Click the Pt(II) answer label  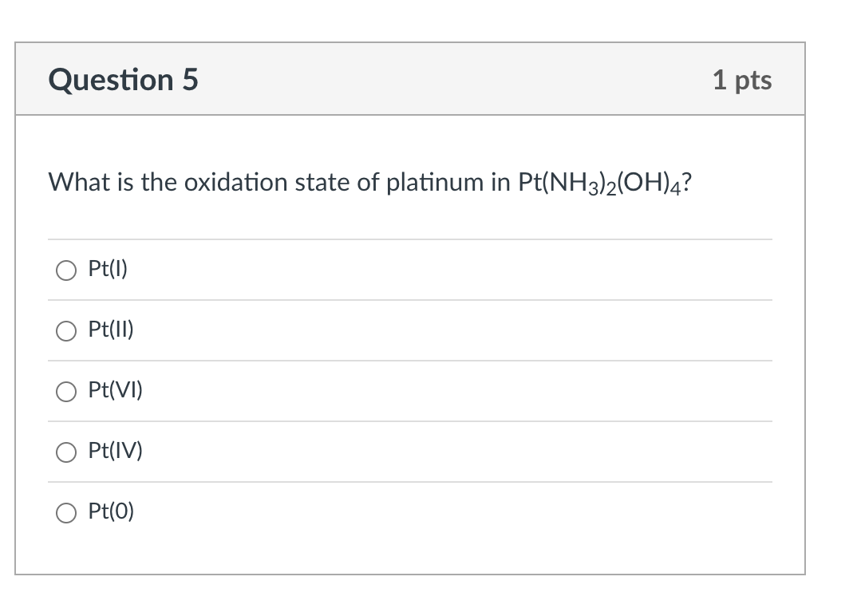pos(111,330)
